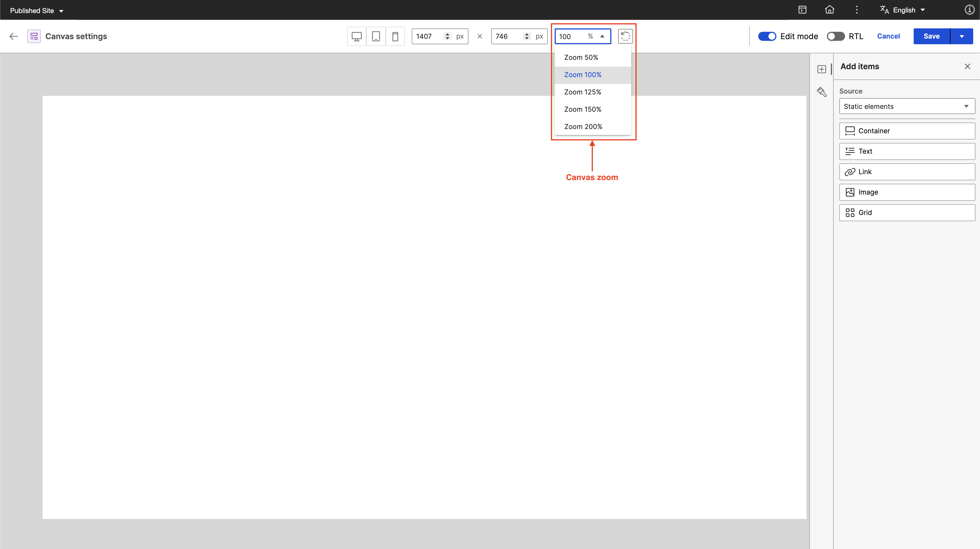Select the tablet viewport icon
The width and height of the screenshot is (980, 549).
click(x=376, y=36)
